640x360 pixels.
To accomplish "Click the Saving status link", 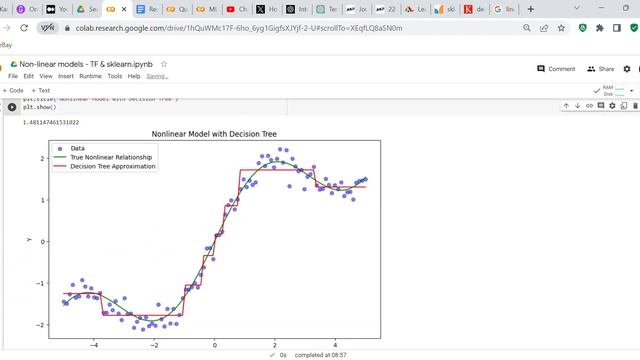I will [x=157, y=76].
